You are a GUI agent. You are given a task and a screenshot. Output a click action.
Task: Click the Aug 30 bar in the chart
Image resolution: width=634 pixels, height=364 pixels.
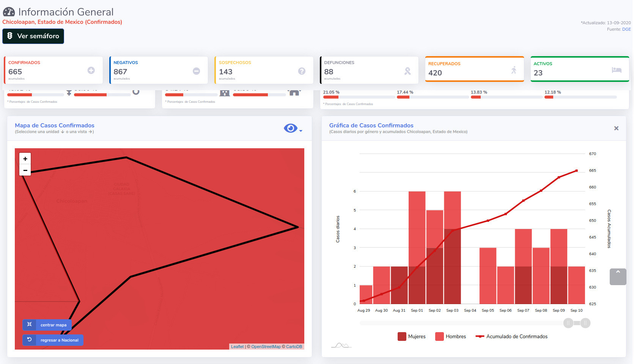[382, 285]
